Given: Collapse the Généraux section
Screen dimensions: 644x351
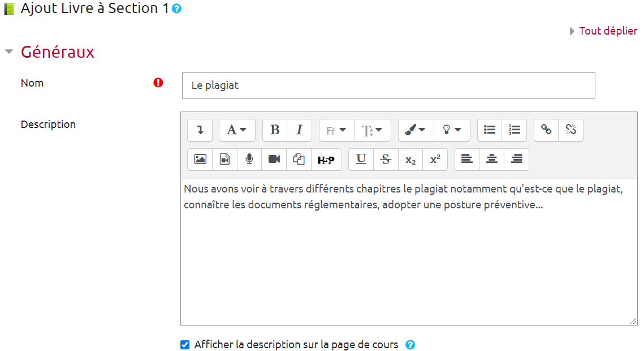Looking at the screenshot, I should coord(9,52).
